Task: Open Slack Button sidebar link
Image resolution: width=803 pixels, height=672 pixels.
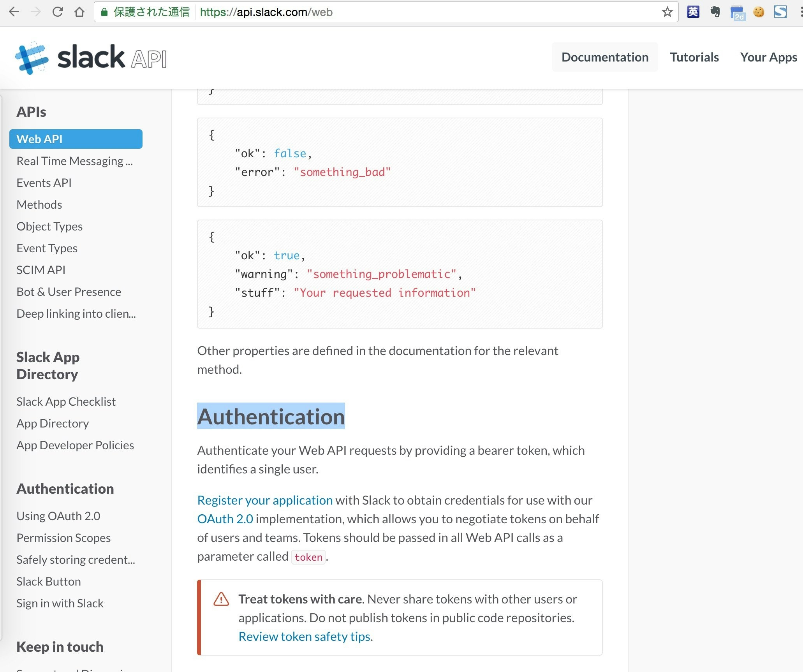Action: [x=49, y=581]
